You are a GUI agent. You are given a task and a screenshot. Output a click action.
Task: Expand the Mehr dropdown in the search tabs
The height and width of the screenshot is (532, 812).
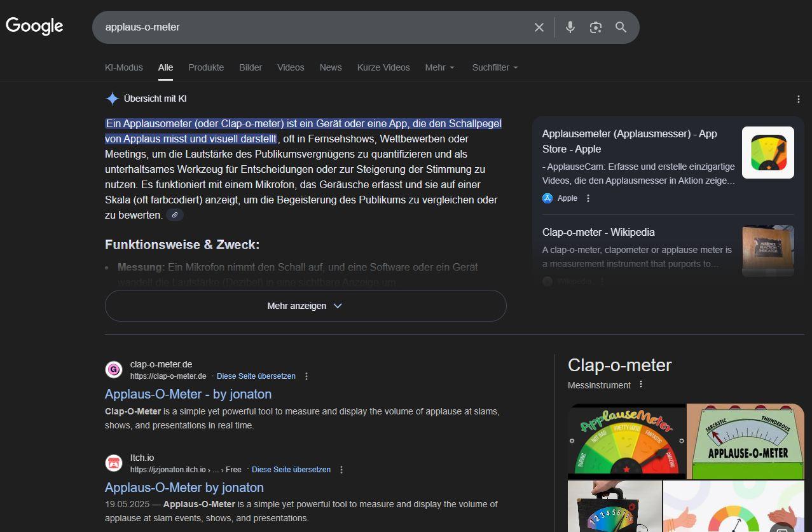tap(440, 67)
